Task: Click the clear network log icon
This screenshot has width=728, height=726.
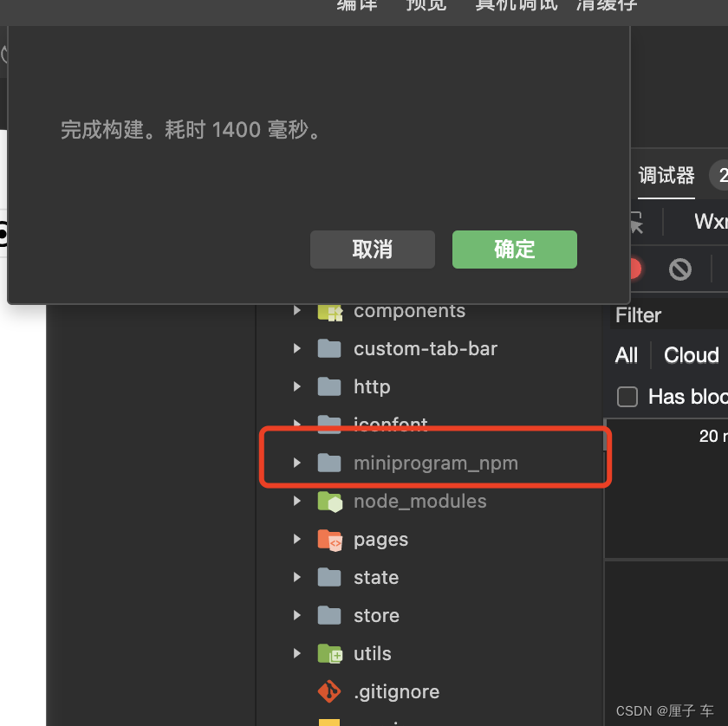Action: (x=681, y=269)
